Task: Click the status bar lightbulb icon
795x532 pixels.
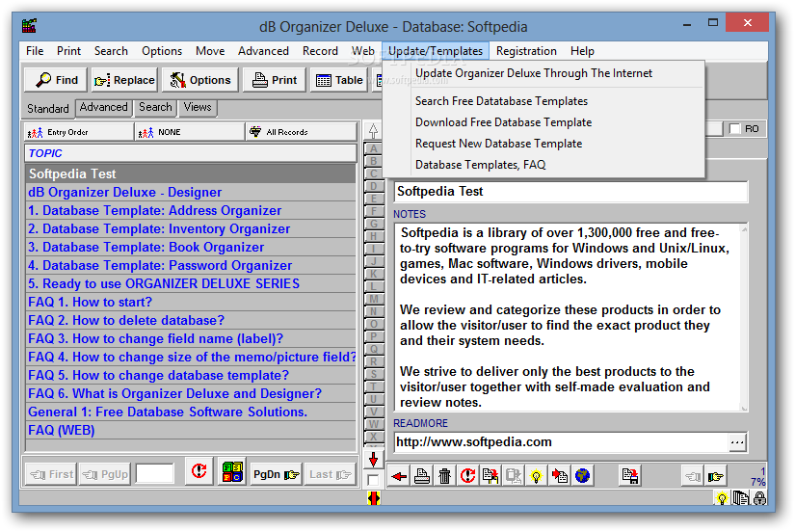Action: [x=722, y=498]
